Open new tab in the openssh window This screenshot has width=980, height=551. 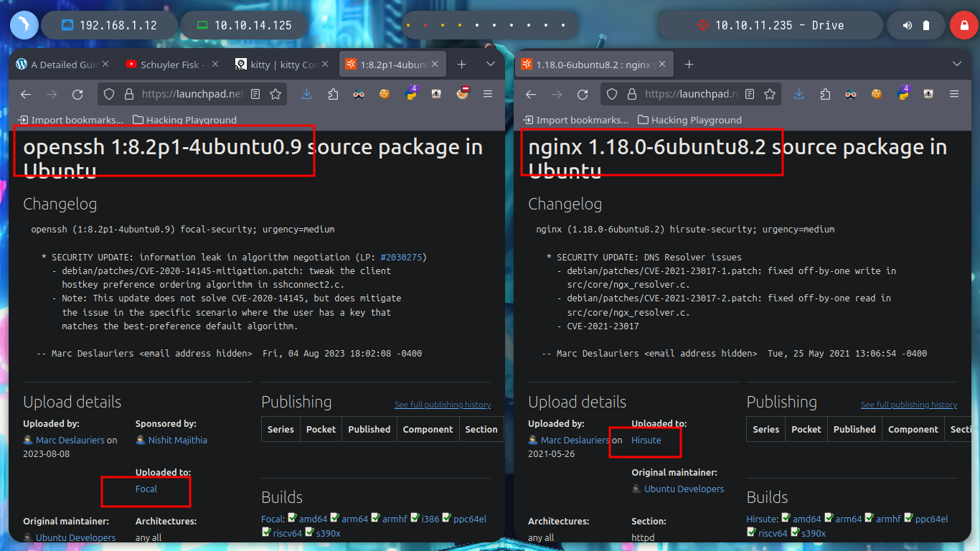(x=462, y=64)
